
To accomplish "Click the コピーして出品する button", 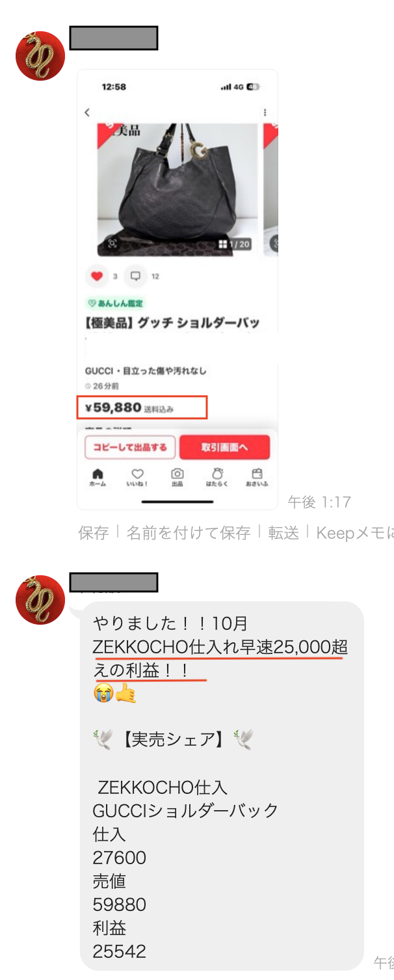I will pyautogui.click(x=130, y=447).
